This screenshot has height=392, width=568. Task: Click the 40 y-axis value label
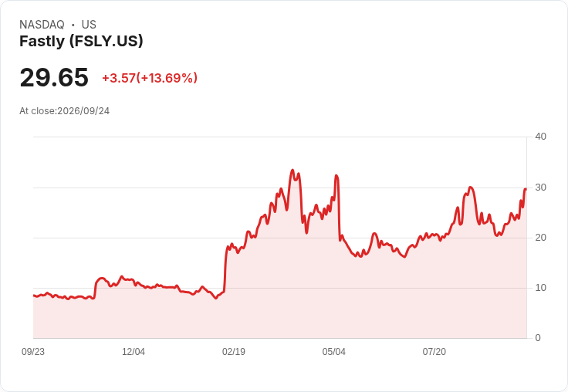[x=540, y=137]
